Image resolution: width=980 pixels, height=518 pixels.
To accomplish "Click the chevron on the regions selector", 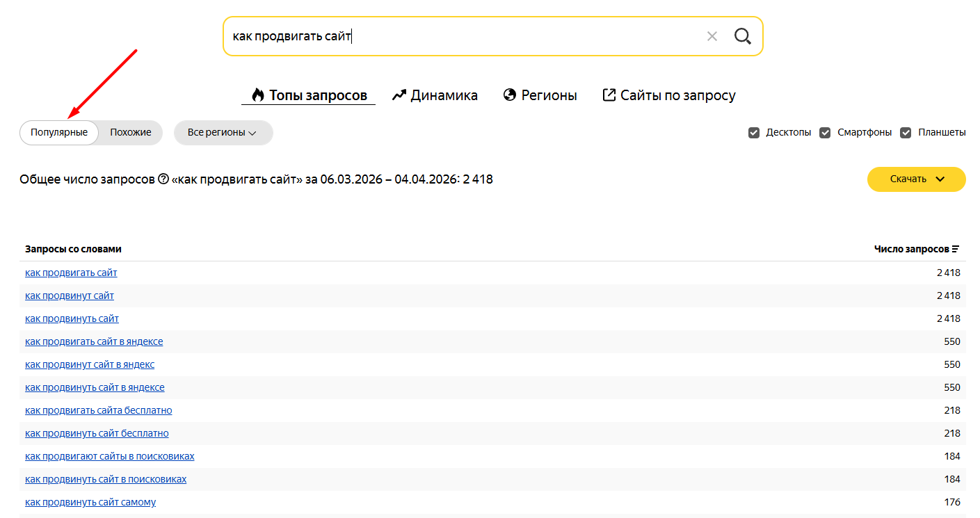I will pos(252,133).
